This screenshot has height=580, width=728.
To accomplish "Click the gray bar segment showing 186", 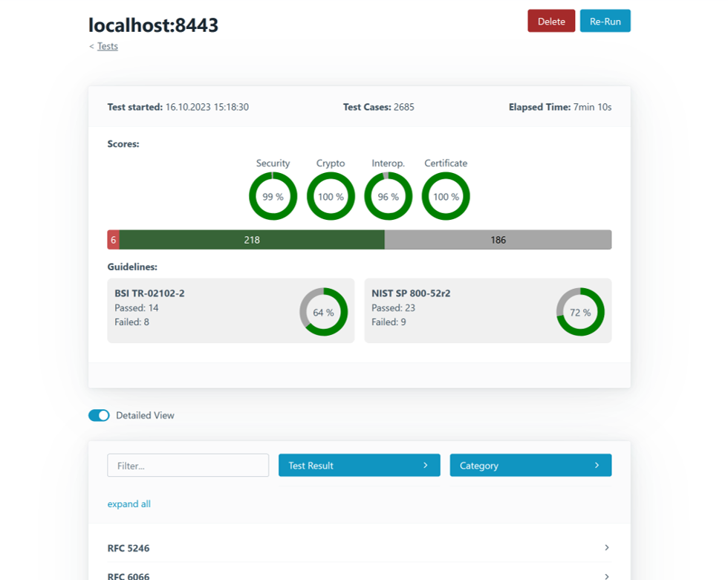I will (x=498, y=240).
